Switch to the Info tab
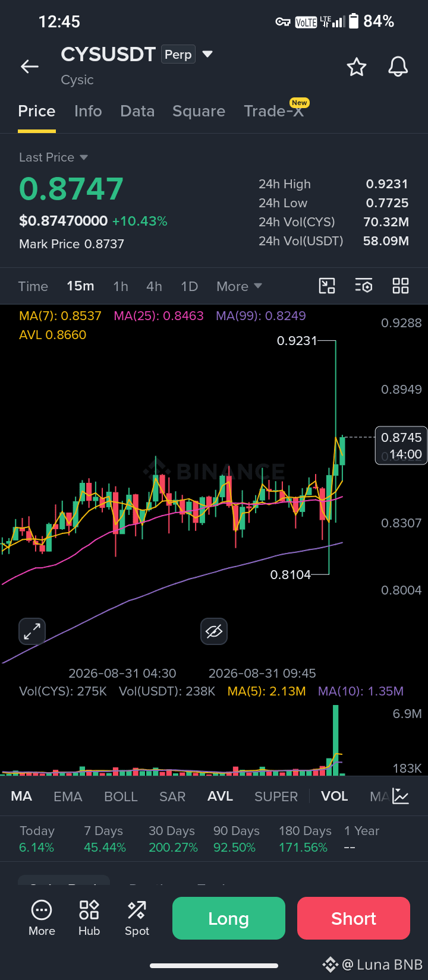The height and width of the screenshot is (980, 428). (88, 111)
